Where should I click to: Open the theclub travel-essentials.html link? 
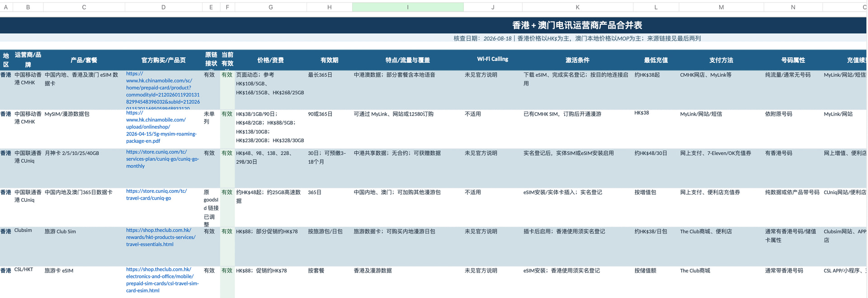coord(161,237)
